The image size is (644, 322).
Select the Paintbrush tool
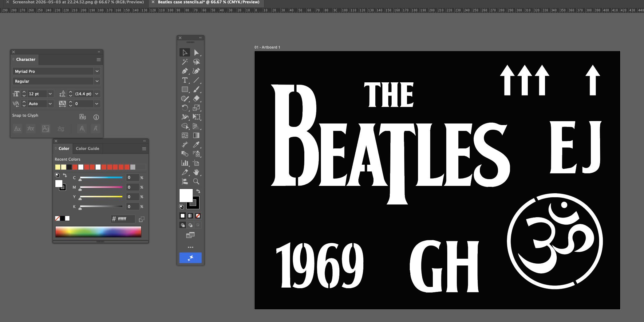click(196, 89)
